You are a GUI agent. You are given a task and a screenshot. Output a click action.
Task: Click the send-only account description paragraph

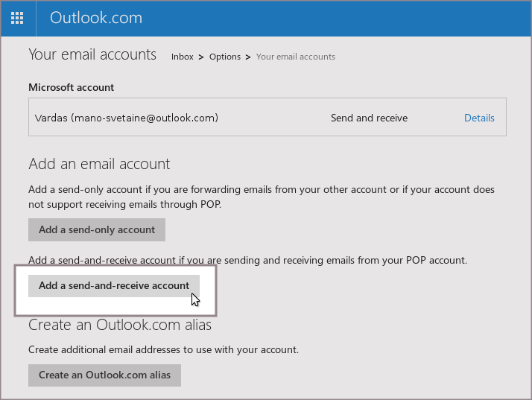261,197
